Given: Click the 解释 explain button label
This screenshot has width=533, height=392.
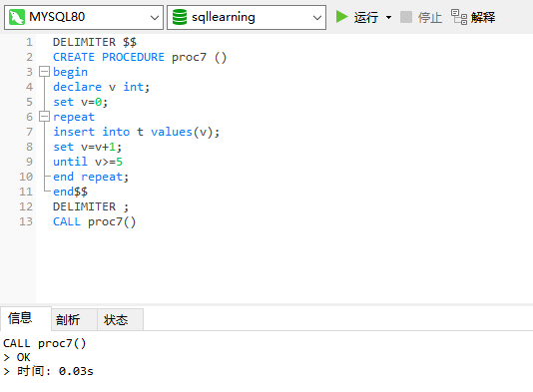Looking at the screenshot, I should (483, 17).
